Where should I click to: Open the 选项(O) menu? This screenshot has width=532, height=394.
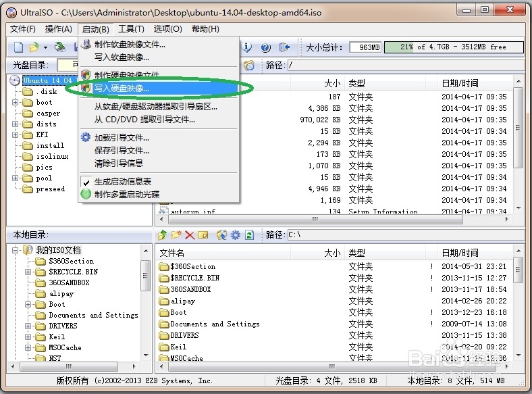[167, 29]
